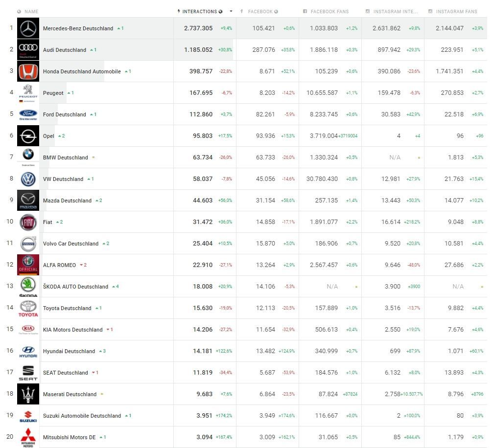Open Suzuki Automobile Deutschland profile name

pos(82,416)
